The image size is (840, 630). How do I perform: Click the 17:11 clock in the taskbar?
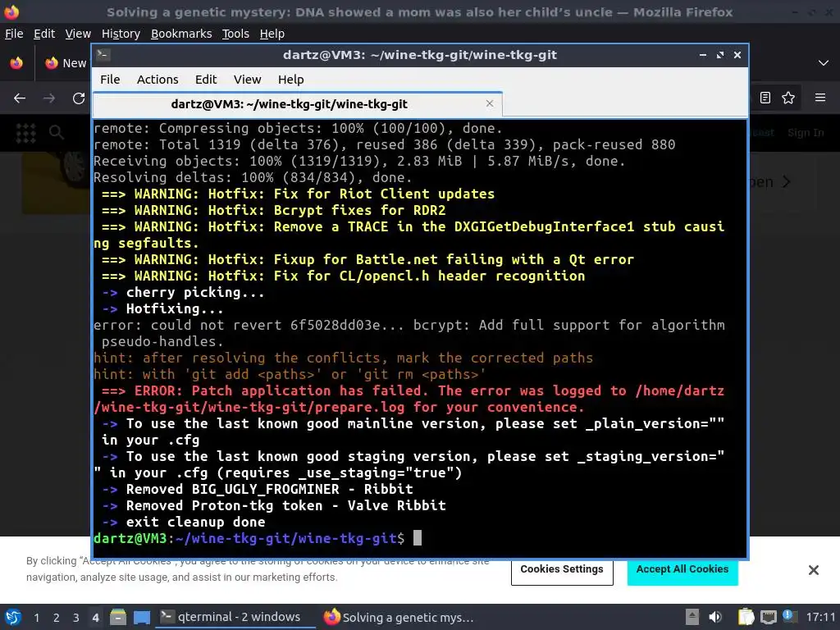[820, 618]
